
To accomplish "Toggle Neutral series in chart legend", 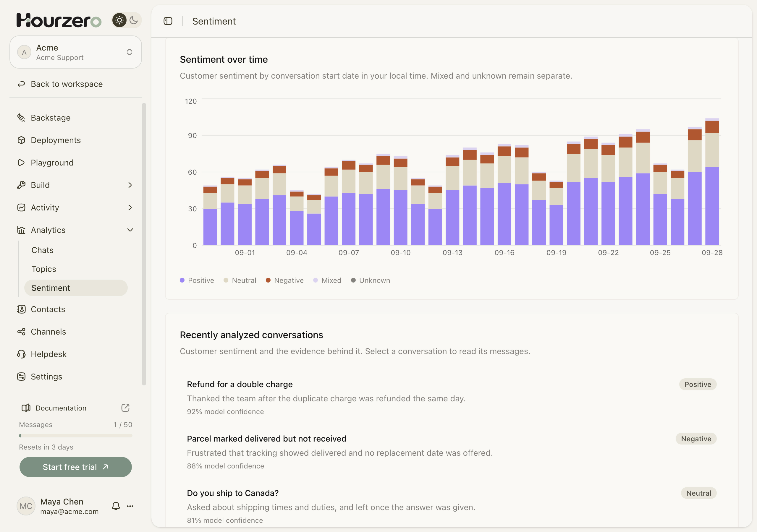I will click(240, 280).
